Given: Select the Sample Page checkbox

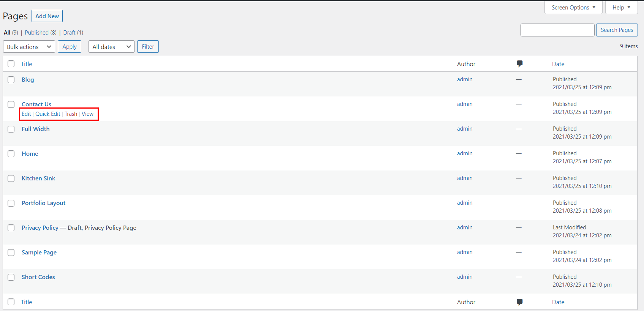Looking at the screenshot, I should [11, 253].
